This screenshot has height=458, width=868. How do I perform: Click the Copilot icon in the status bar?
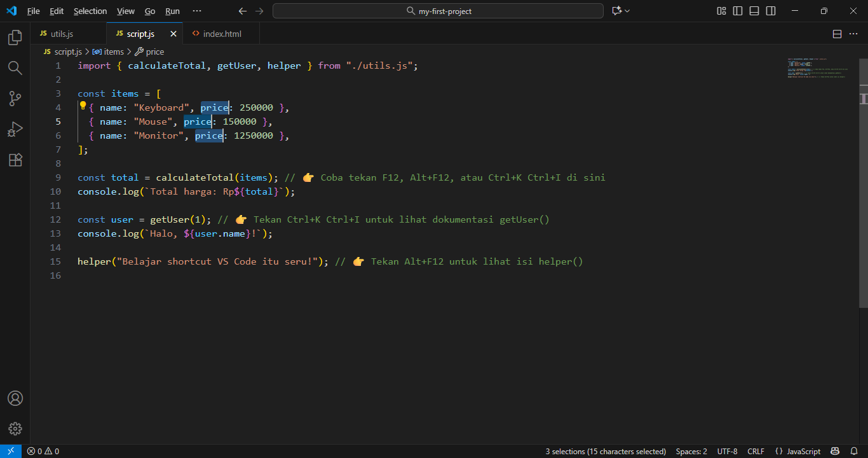pos(834,451)
